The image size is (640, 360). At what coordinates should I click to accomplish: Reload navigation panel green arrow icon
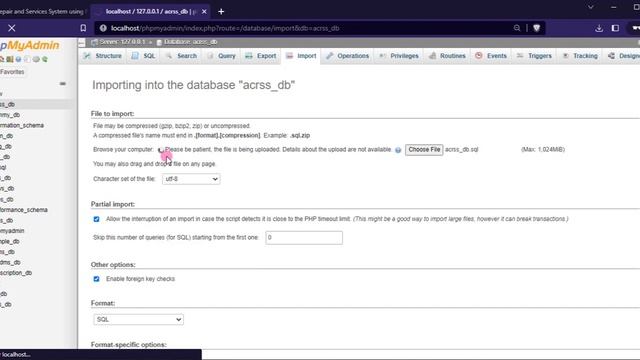45,60
